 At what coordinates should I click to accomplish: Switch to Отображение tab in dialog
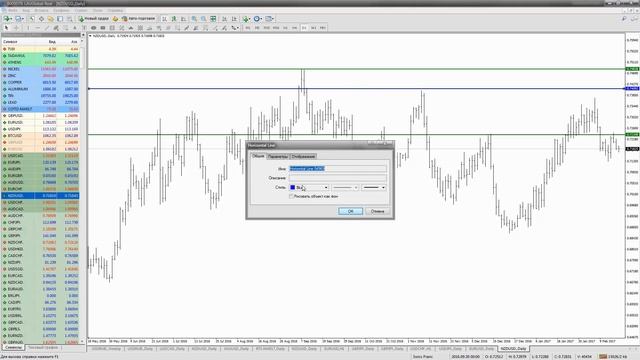(x=303, y=156)
